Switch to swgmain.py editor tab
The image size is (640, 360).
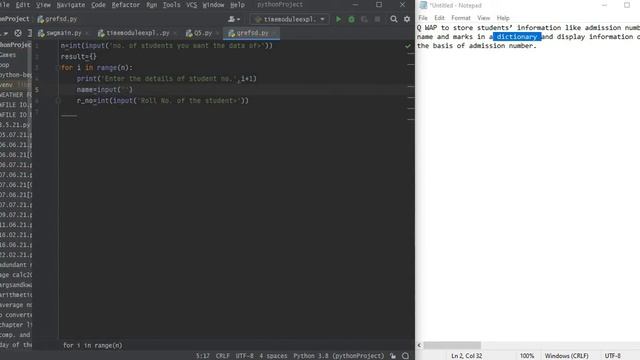point(63,33)
